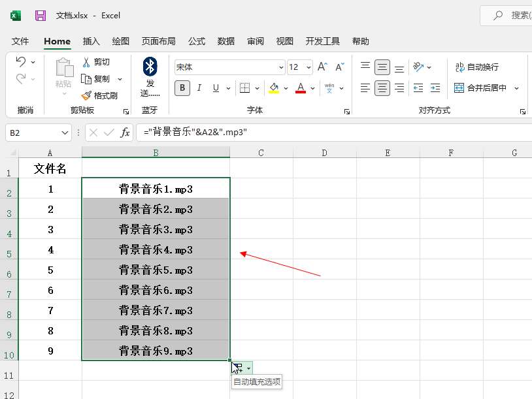Click the search magnifier icon
Viewport: 532px width, 399px height.
click(x=498, y=16)
